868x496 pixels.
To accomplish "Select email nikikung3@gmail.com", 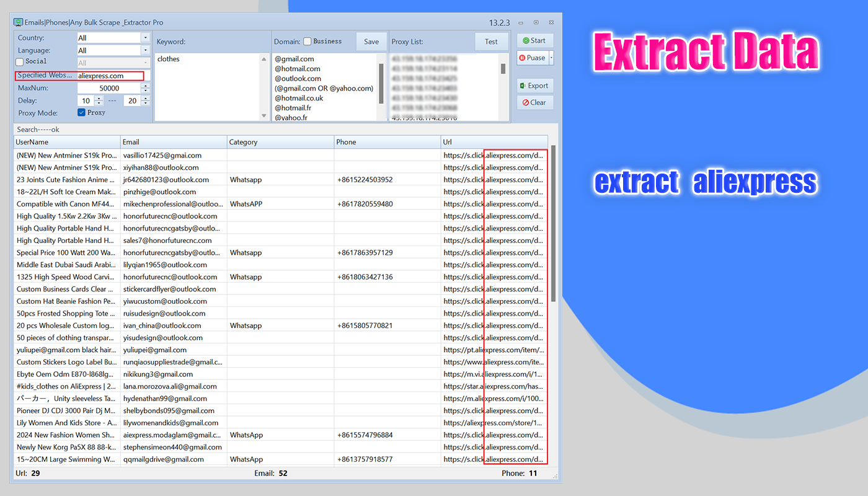I will [x=158, y=374].
